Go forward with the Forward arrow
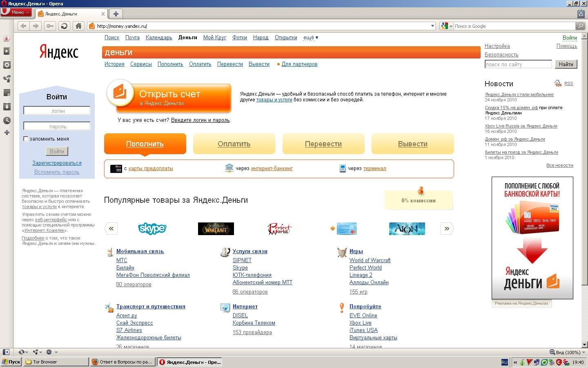Viewport: 588px width, 368px height. coord(36,26)
